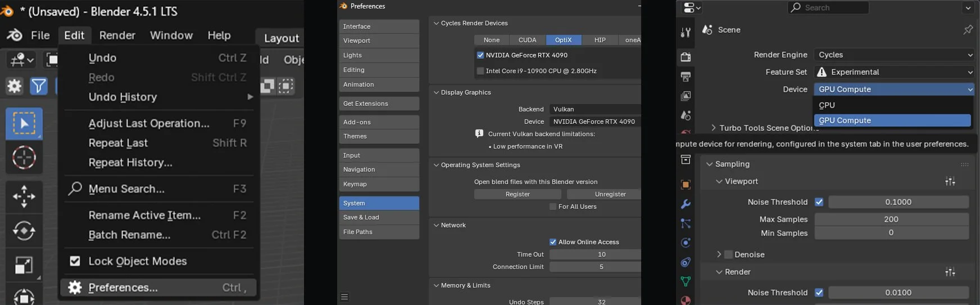The height and width of the screenshot is (305, 980).
Task: Open the Object properties tab icon
Action: tap(686, 185)
